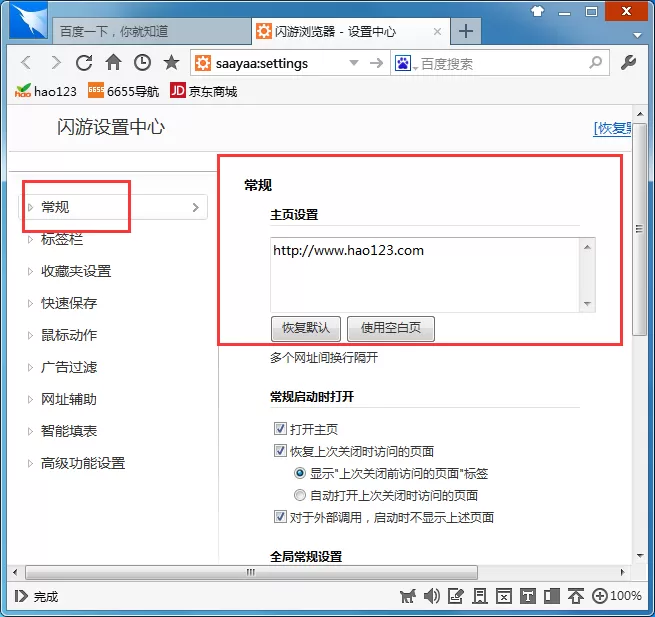The height and width of the screenshot is (617, 655).
Task: Reload the page with the refresh icon
Action: pos(84,63)
